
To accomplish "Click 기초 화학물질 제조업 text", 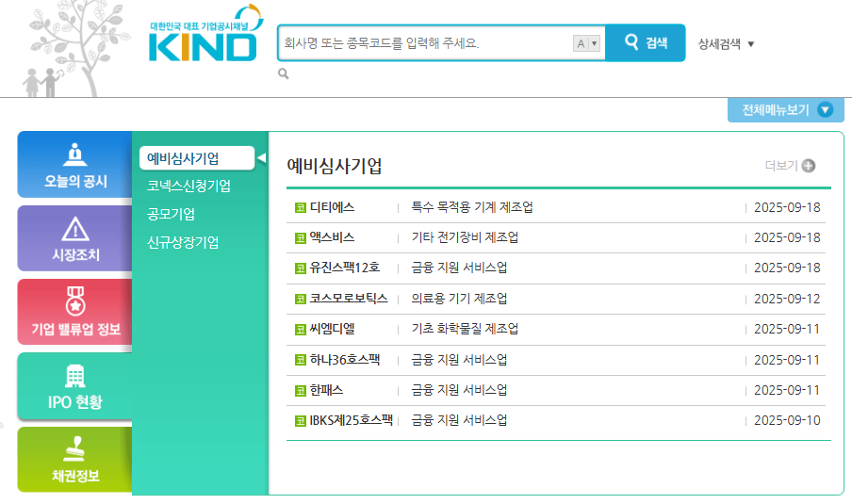I will [465, 329].
